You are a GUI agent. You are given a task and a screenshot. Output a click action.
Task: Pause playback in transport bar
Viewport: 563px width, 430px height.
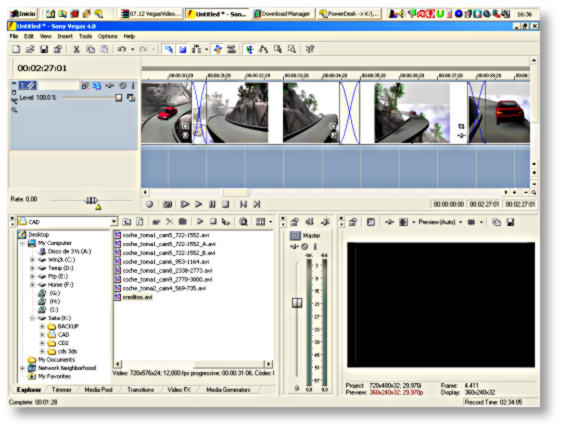212,204
